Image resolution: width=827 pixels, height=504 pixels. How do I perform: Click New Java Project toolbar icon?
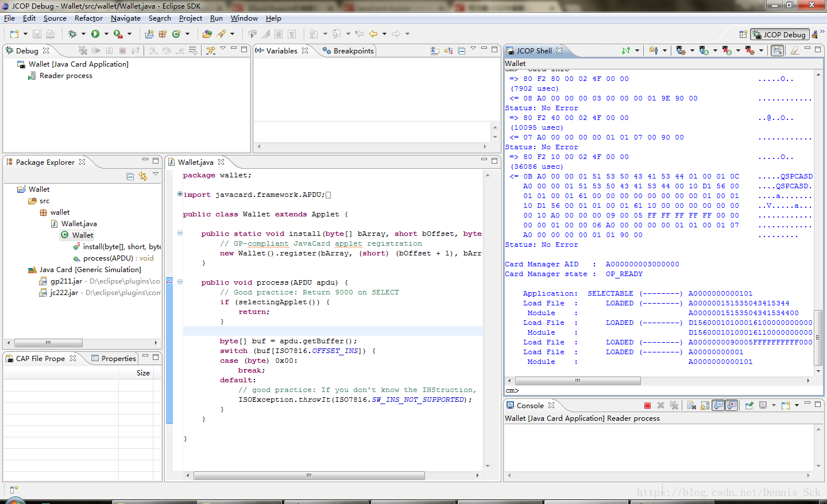[x=149, y=34]
